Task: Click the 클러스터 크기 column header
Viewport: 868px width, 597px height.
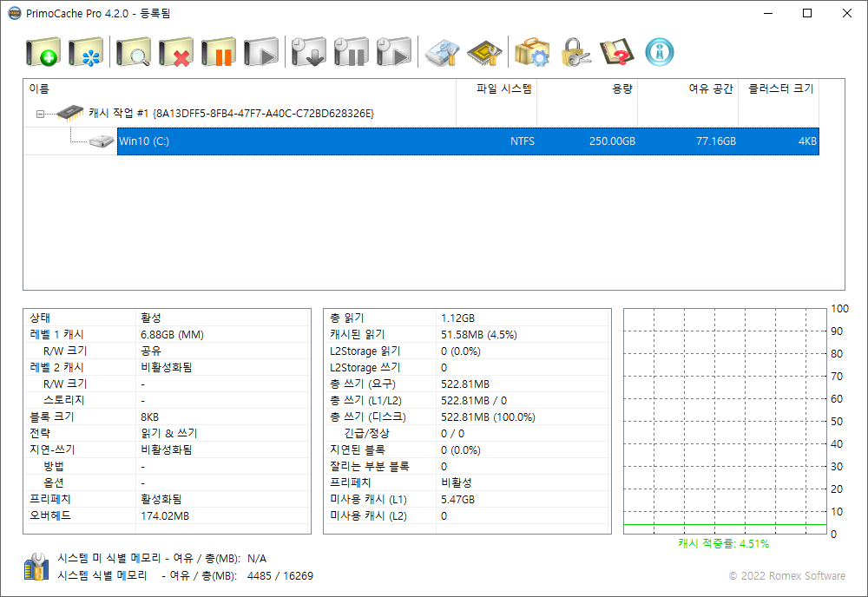Action: pos(779,89)
